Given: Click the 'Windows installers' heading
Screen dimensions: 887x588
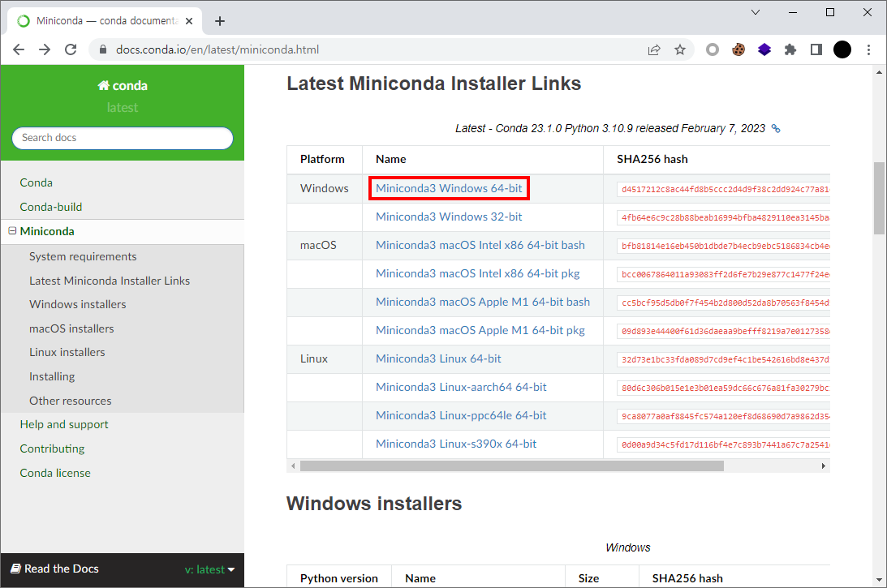Looking at the screenshot, I should 374,504.
